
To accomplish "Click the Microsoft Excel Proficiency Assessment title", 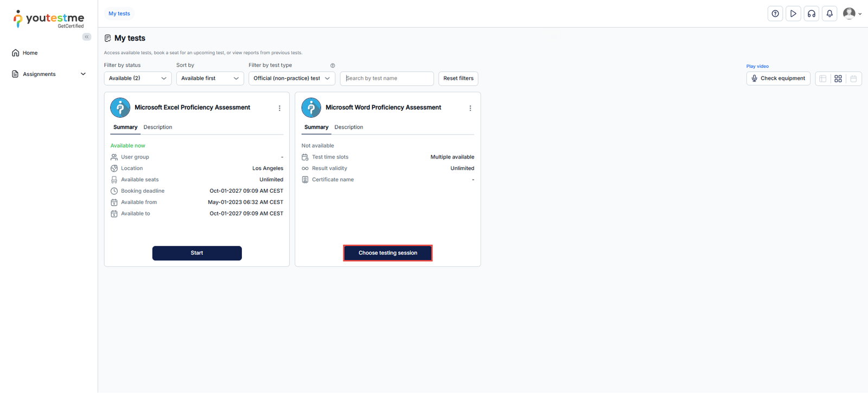I will [x=193, y=107].
